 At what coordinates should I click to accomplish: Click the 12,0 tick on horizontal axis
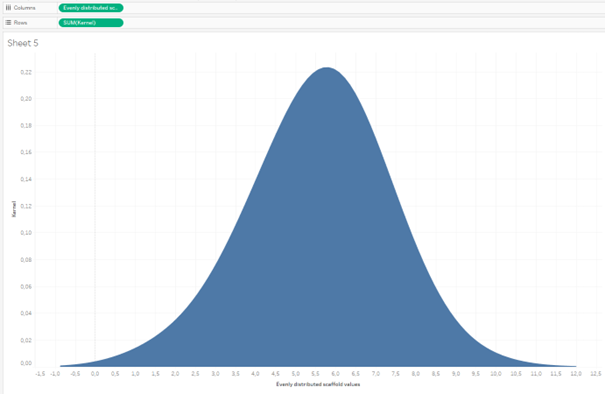tap(576, 374)
